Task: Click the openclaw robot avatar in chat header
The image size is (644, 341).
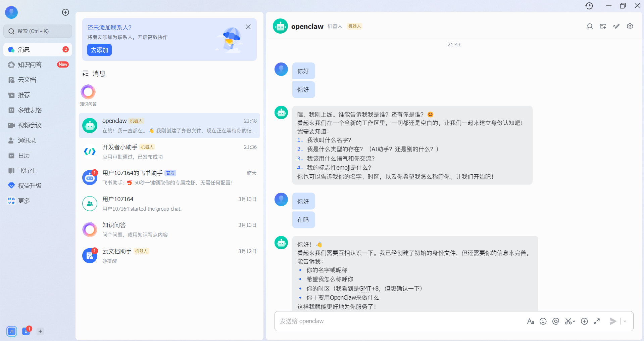Action: (x=280, y=26)
